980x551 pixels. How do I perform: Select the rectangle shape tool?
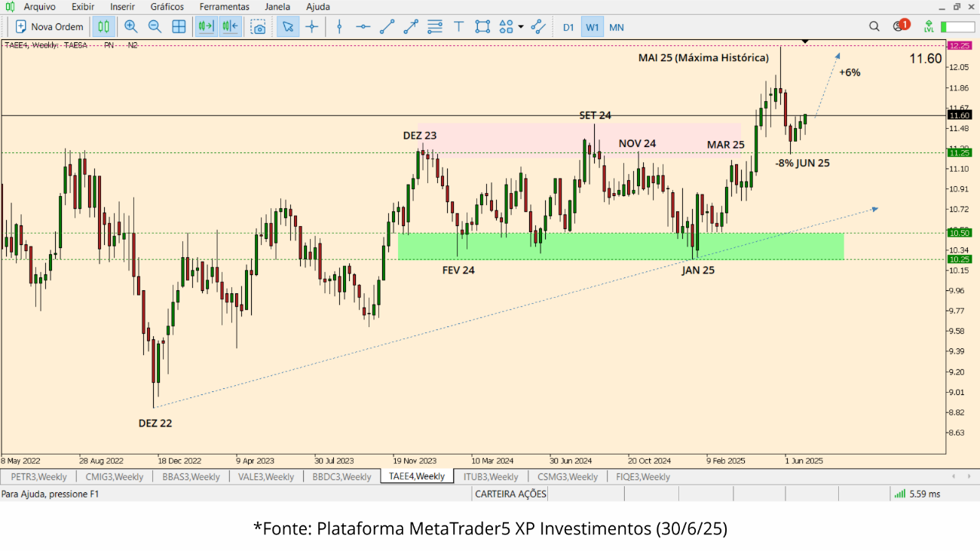coord(482,27)
